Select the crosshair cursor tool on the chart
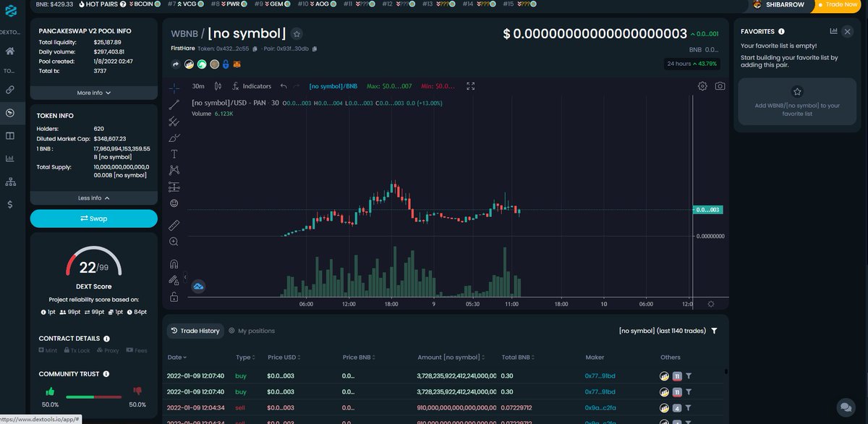 pos(174,88)
